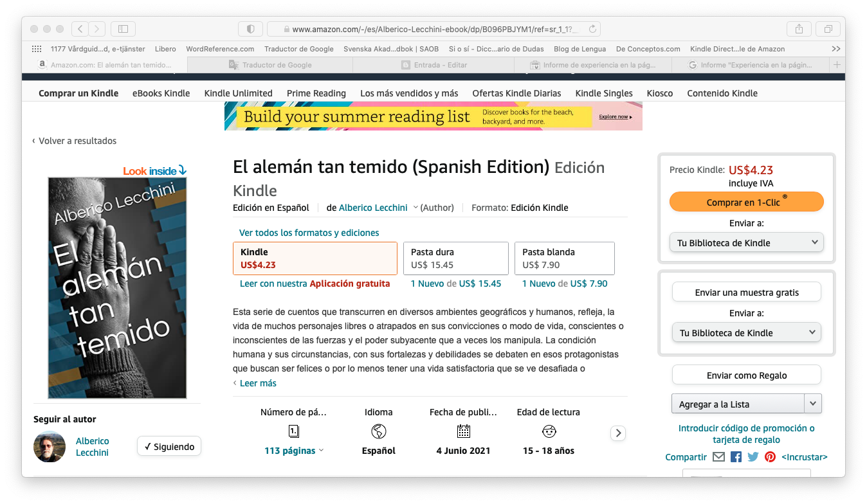This screenshot has height=504, width=867.
Task: Open the Aplicación gratuita reading link
Action: [350, 283]
